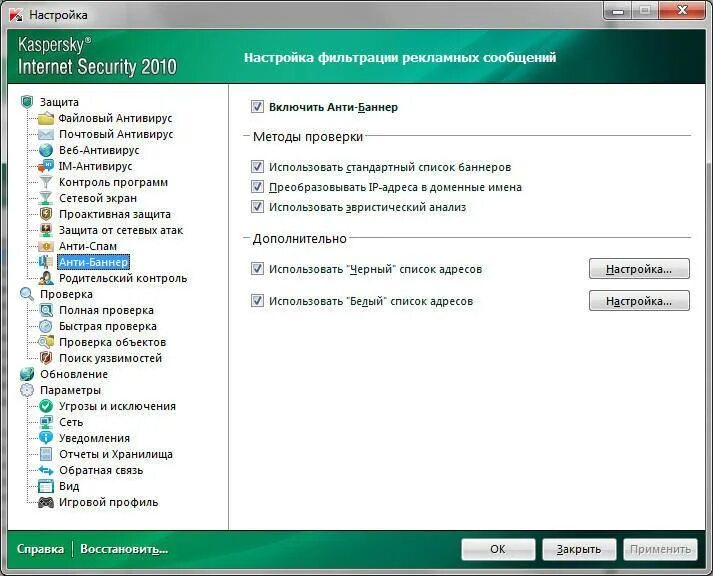Click the Отчеты и Хранилища icon
This screenshot has height=576, width=713.
[x=45, y=454]
